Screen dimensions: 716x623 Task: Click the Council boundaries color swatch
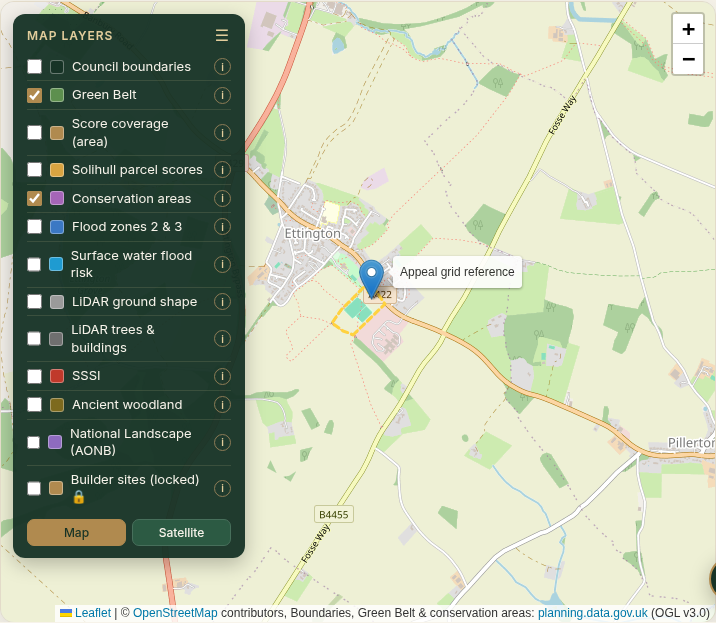point(57,67)
